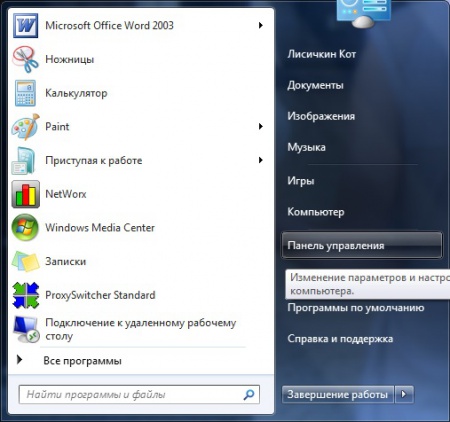Open the Записки sticky notes icon

(26, 261)
